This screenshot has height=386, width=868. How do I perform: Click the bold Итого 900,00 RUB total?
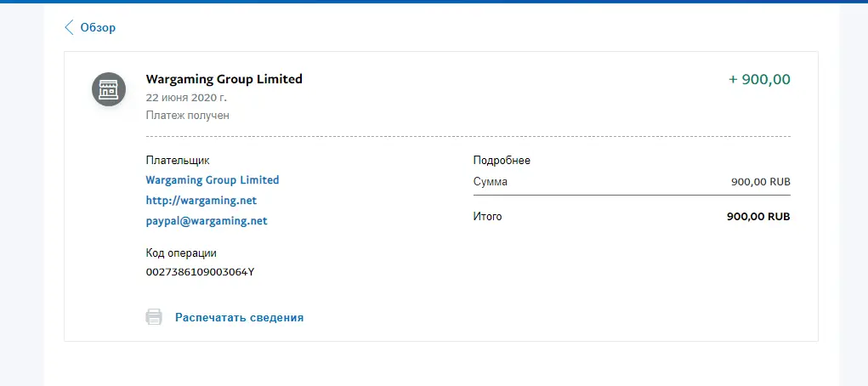click(758, 217)
